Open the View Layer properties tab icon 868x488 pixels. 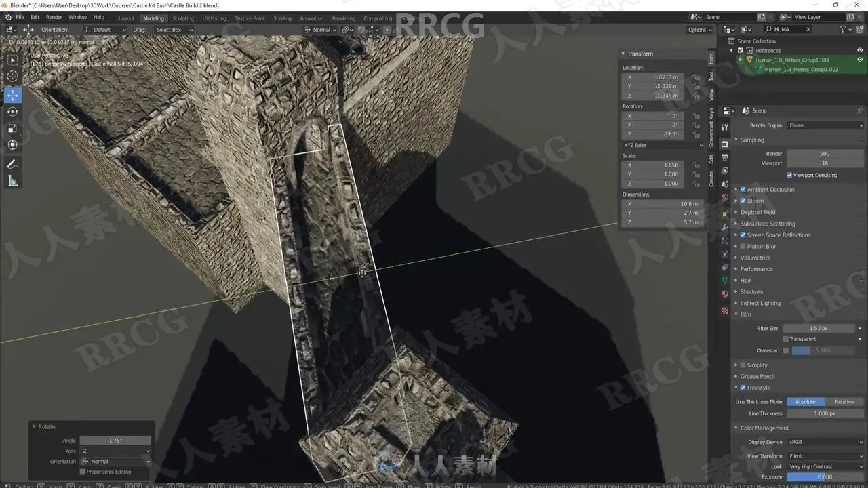(724, 171)
